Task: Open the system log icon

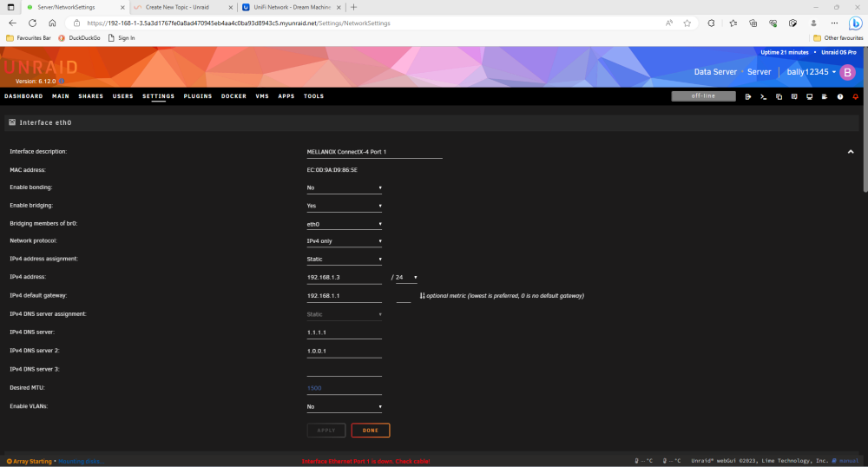Action: pyautogui.click(x=825, y=96)
